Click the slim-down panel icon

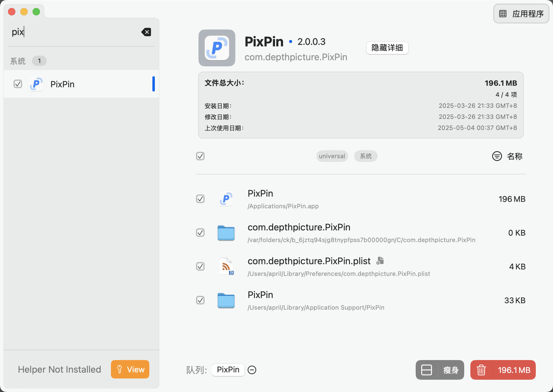coord(426,370)
